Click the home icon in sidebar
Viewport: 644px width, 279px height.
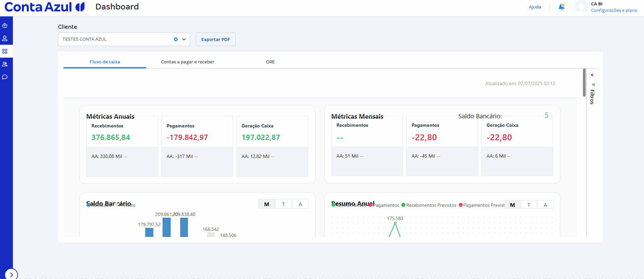(5, 25)
